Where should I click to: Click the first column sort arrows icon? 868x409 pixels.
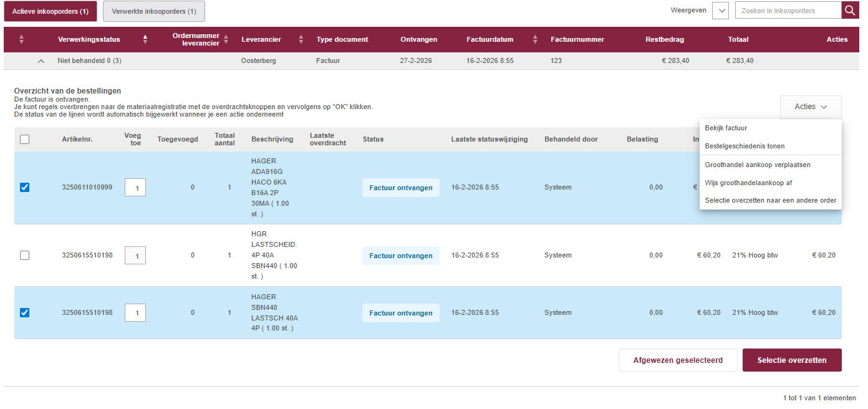22,39
